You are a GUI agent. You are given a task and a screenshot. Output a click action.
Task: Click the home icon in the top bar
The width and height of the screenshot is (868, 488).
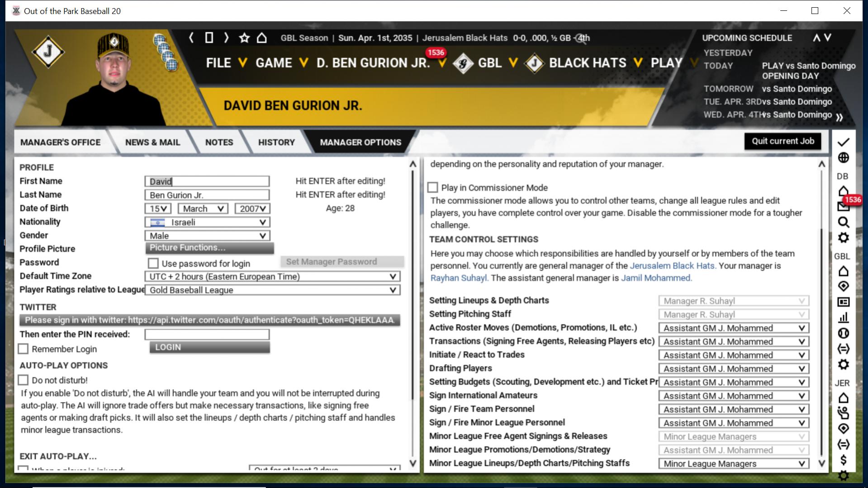261,38
